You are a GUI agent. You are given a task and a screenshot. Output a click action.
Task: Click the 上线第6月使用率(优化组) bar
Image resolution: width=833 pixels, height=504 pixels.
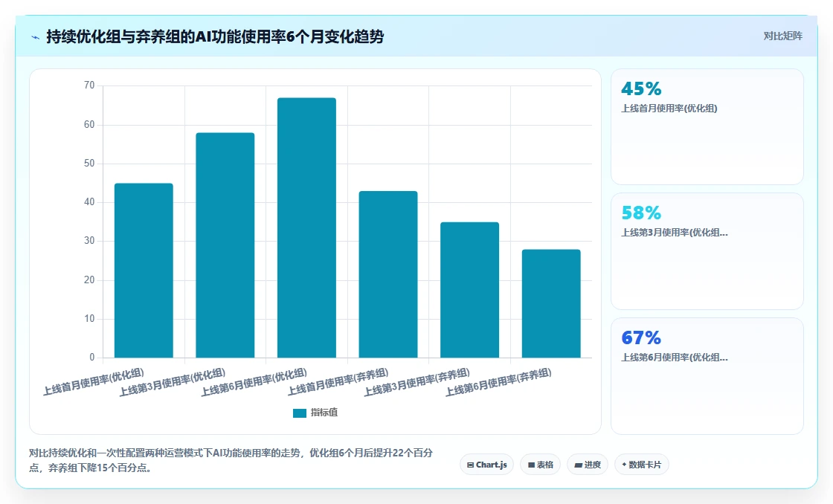tap(306, 227)
